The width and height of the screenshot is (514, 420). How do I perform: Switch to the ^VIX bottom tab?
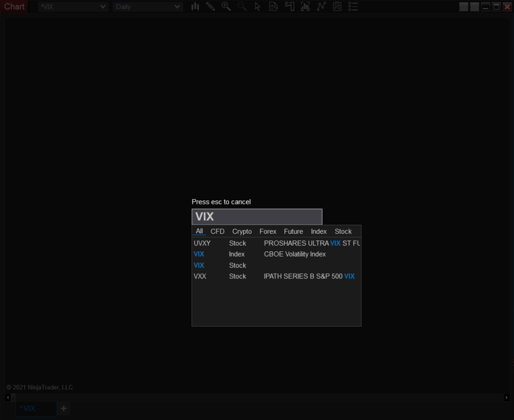36,409
